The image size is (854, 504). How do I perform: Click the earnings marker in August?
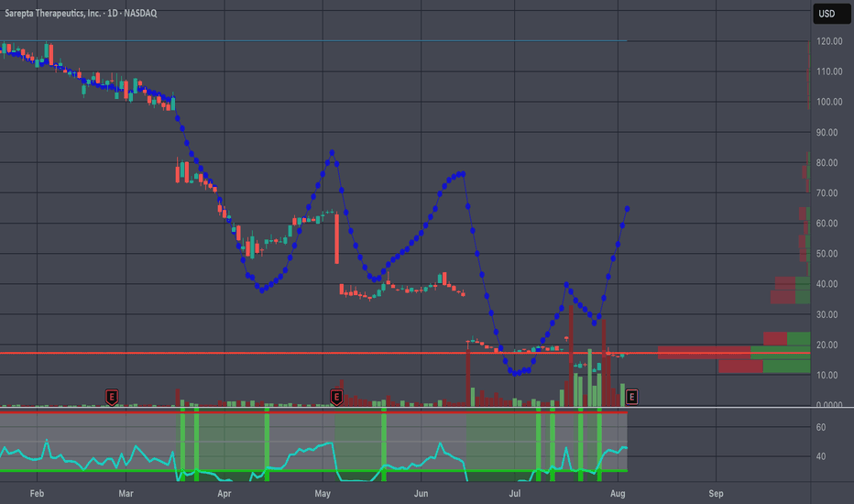pyautogui.click(x=631, y=397)
